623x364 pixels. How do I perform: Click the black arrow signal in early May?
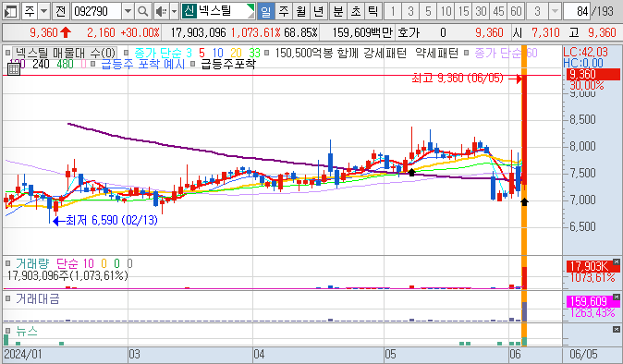click(x=411, y=172)
